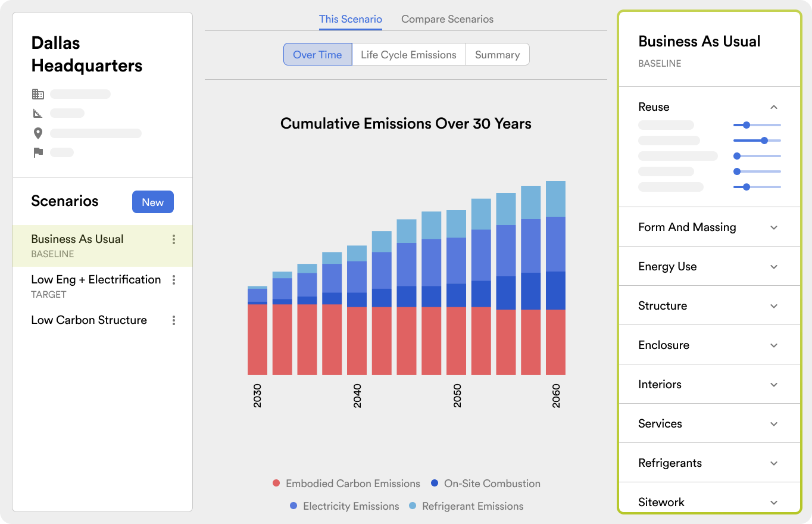This screenshot has height=524, width=812.
Task: Toggle Electricity Emissions legend entry
Action: point(293,506)
